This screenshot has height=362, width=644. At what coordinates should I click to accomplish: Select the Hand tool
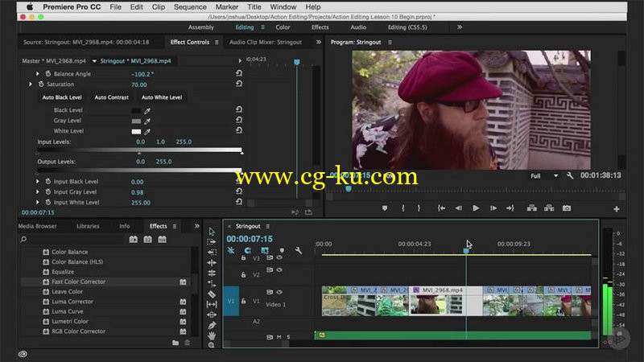[212, 335]
